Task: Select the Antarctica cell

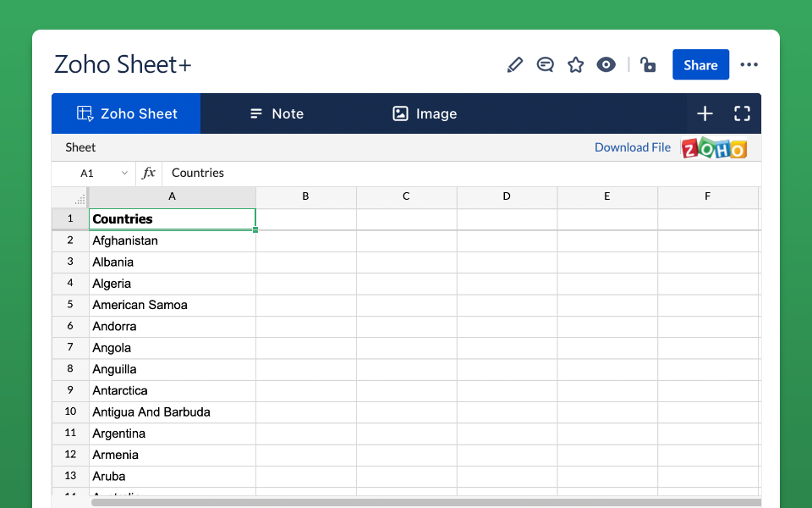Action: tap(173, 391)
